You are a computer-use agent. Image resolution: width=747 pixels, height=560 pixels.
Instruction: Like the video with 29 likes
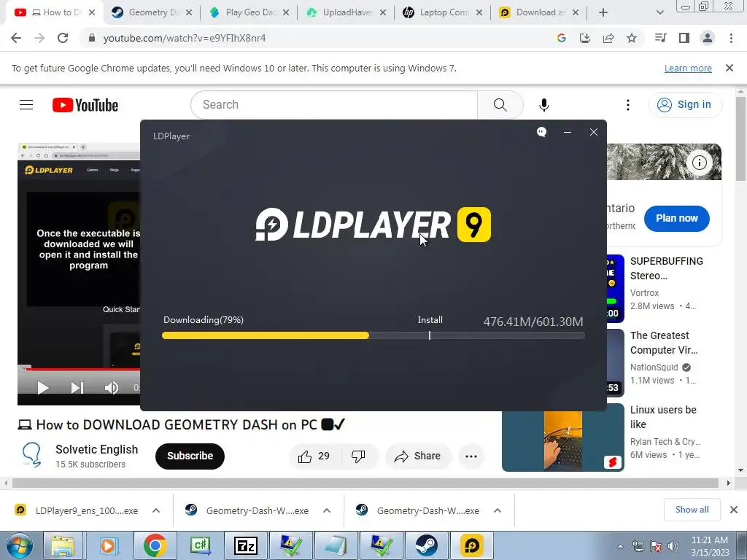pyautogui.click(x=314, y=456)
